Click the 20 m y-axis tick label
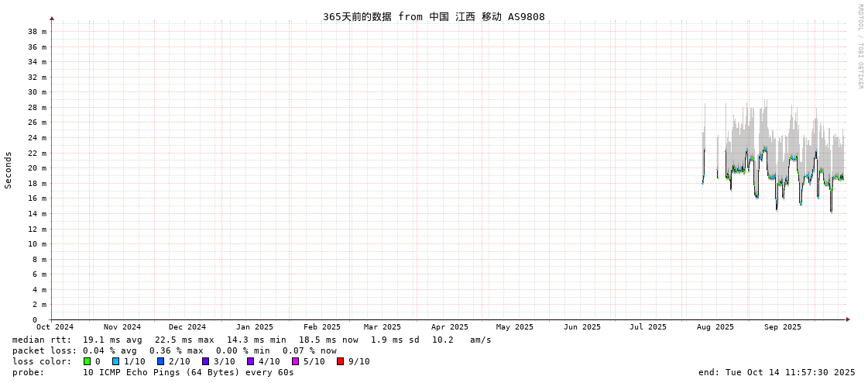 click(x=37, y=168)
